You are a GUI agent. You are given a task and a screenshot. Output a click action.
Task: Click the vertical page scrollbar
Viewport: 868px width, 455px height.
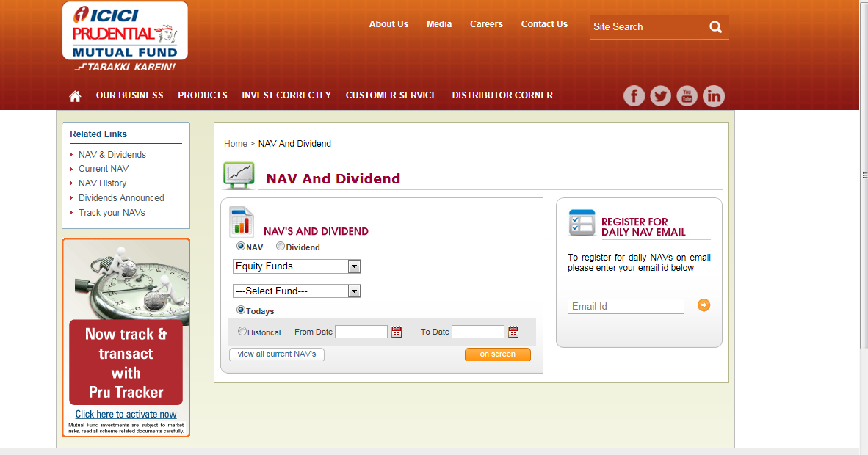click(864, 175)
